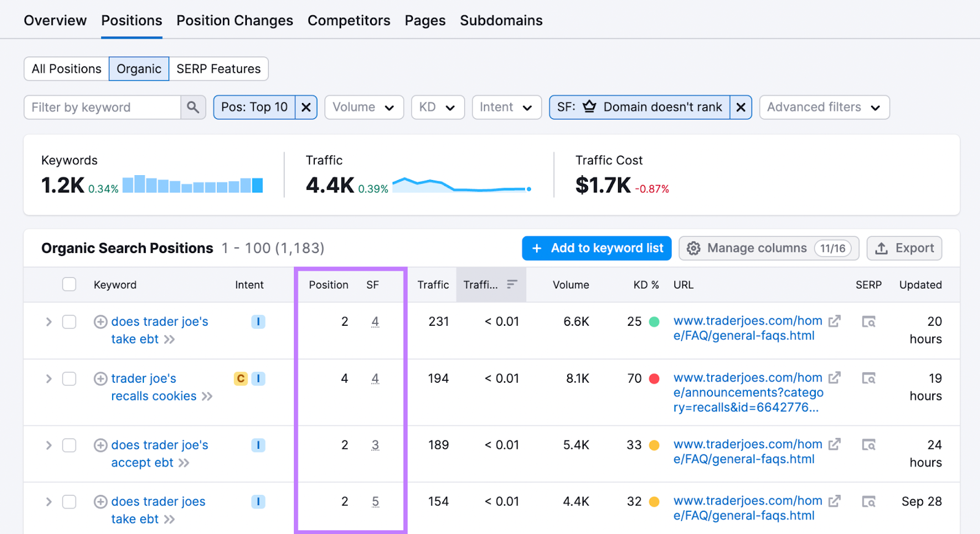Open the Pos: Top 10 filter

point(254,107)
